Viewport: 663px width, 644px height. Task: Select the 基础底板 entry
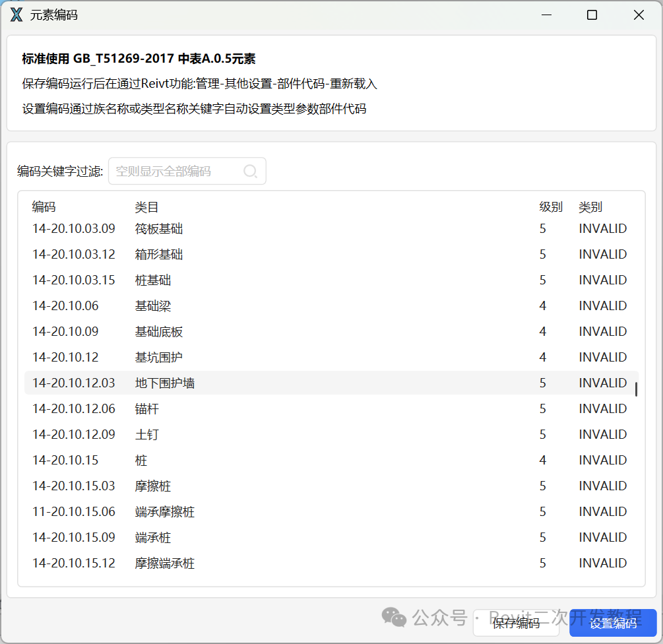tap(331, 332)
